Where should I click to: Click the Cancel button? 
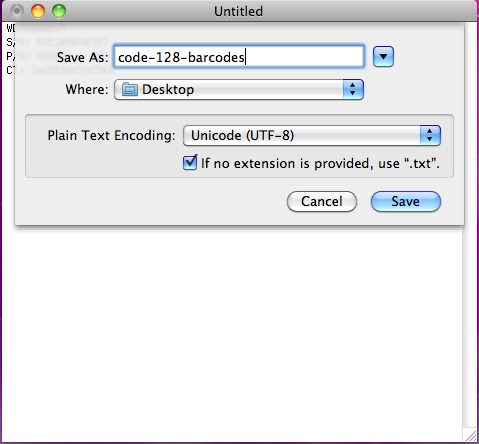[x=322, y=201]
